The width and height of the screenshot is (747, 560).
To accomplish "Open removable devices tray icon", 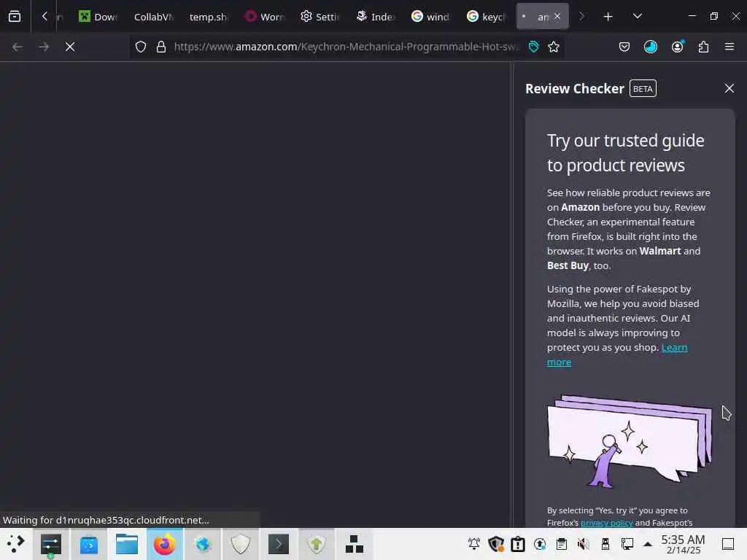I will pos(605,544).
